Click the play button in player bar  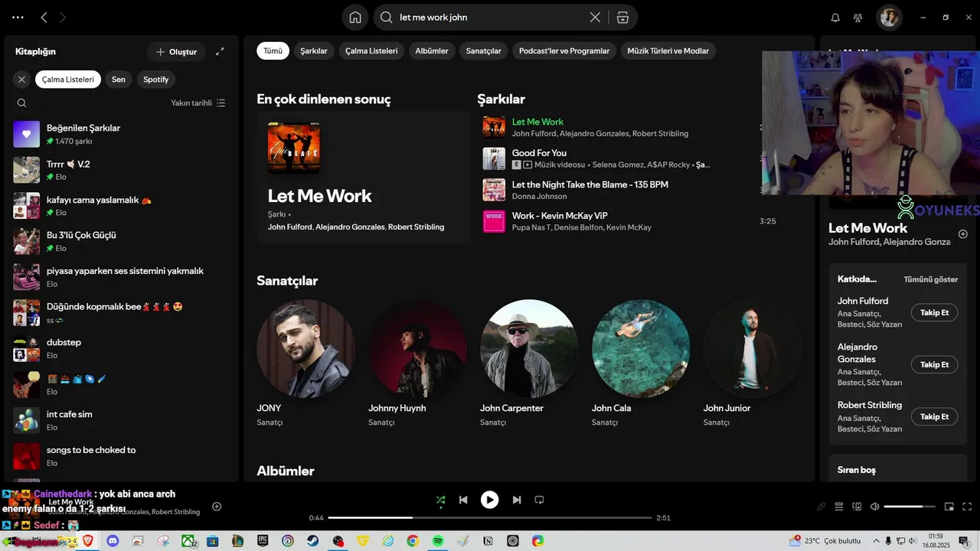[489, 500]
